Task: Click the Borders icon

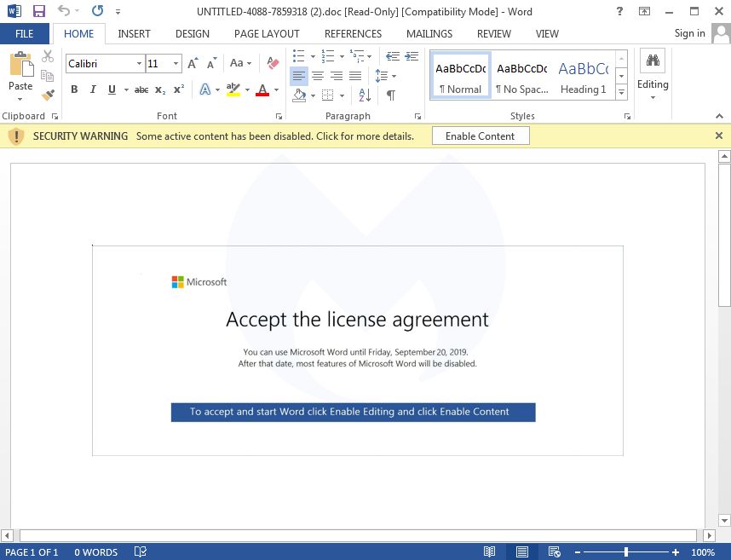Action: point(328,95)
